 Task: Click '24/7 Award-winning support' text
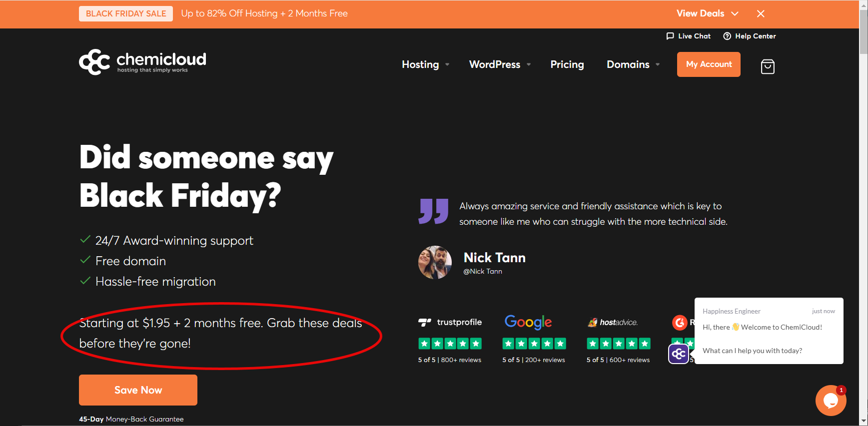(x=174, y=241)
